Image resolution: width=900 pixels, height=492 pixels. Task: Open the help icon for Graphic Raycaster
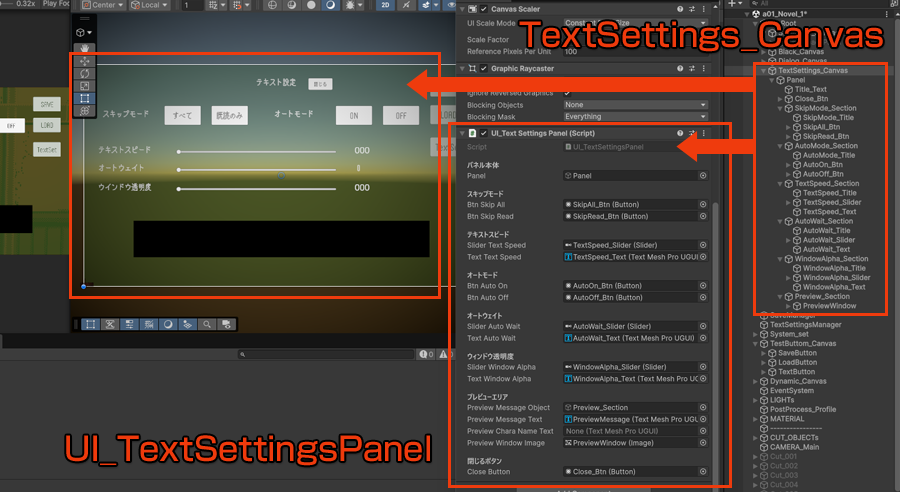pyautogui.click(x=679, y=69)
